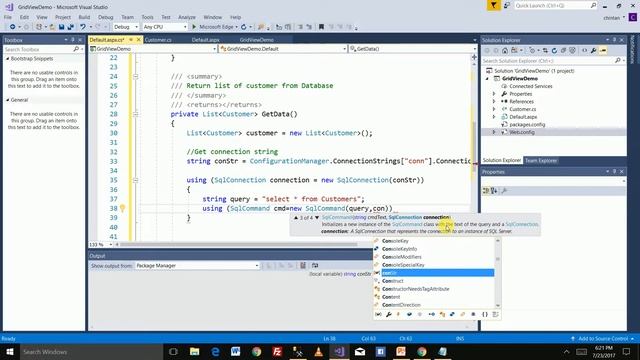Open the Microsoft Edge browser dropdown arrow
The image size is (640, 360).
(236, 27)
